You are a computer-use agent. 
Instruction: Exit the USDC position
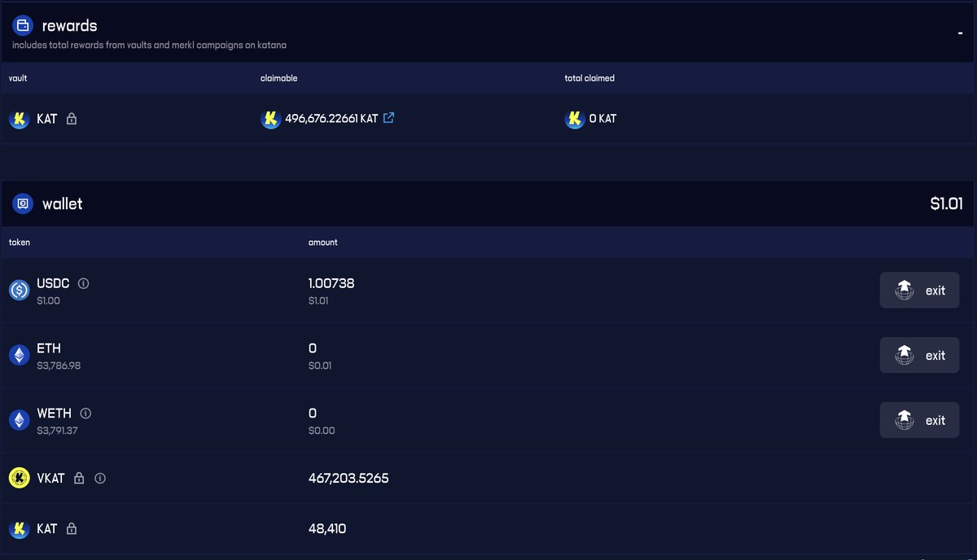(x=919, y=291)
